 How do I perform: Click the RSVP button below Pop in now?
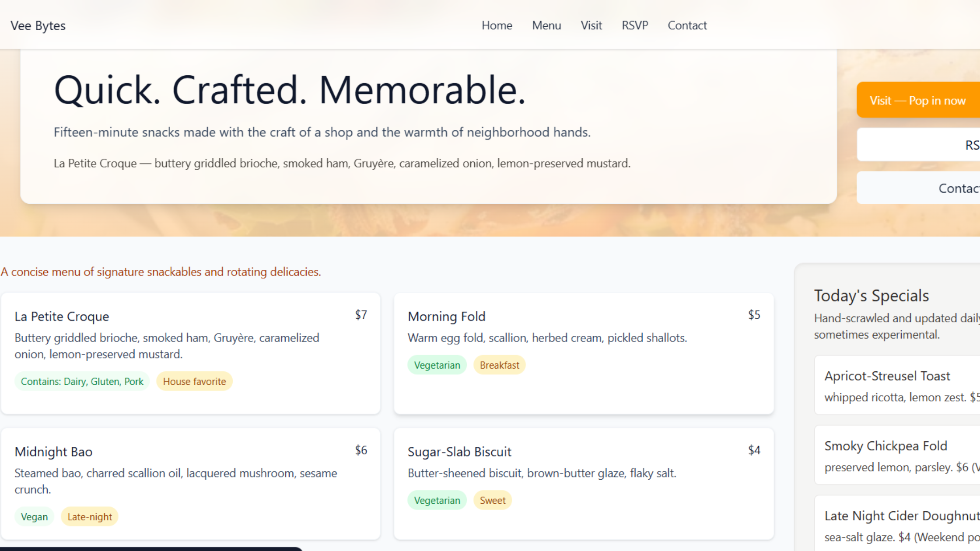941,144
